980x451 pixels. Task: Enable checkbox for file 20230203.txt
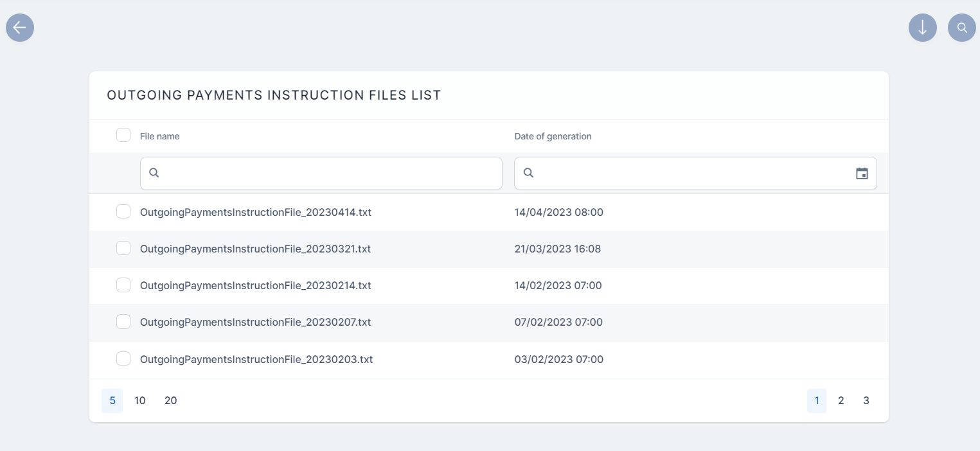point(123,358)
